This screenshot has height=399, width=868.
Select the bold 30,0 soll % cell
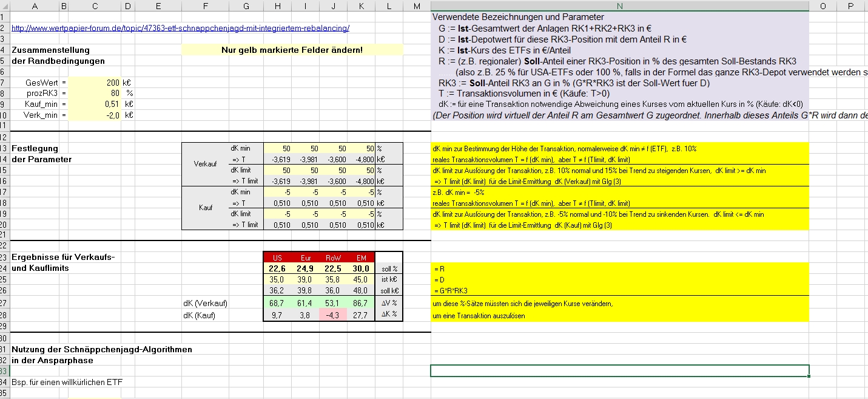[362, 268]
